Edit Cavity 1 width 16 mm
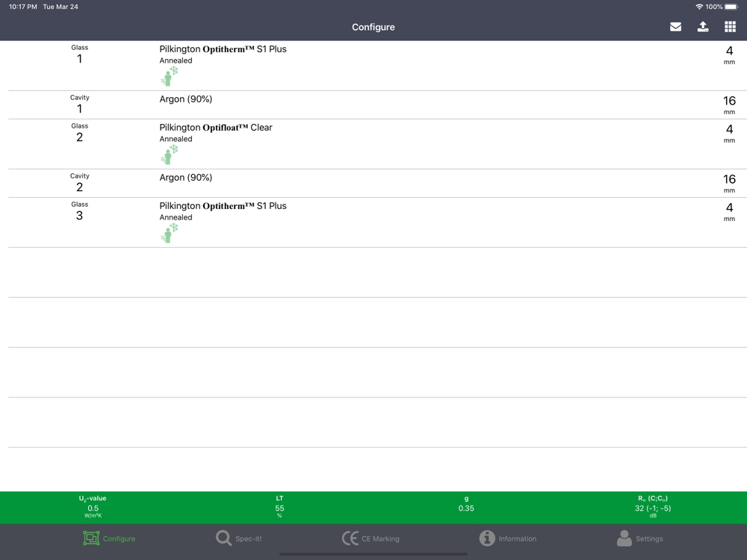 pos(729,105)
